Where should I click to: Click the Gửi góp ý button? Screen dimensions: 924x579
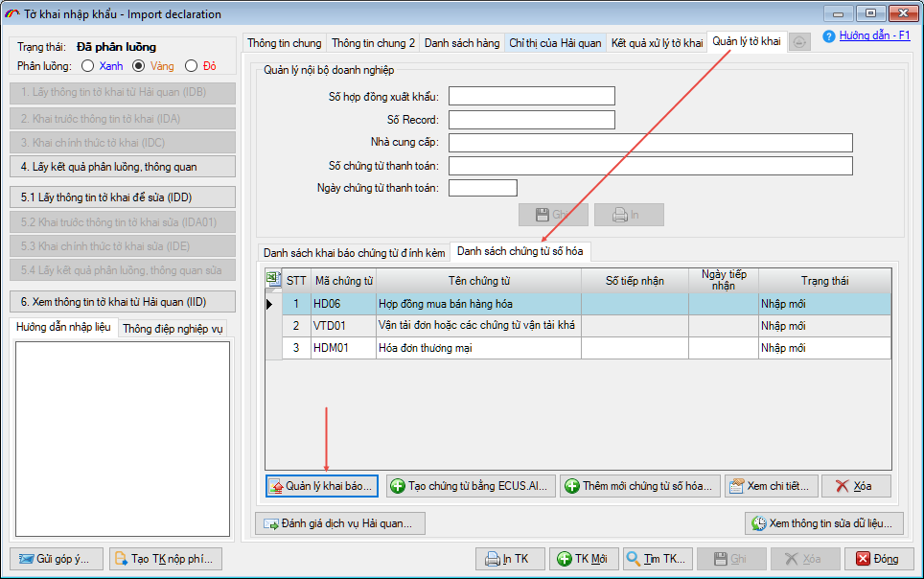tap(57, 559)
